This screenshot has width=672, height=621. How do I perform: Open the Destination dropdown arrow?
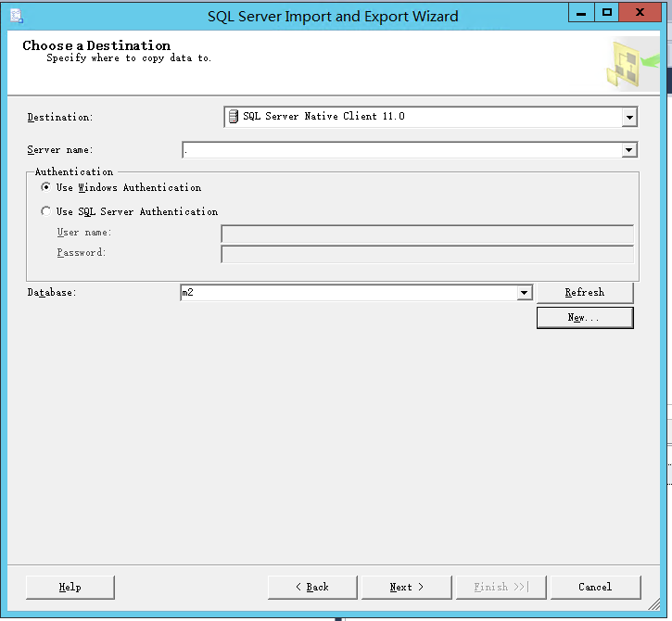(629, 117)
